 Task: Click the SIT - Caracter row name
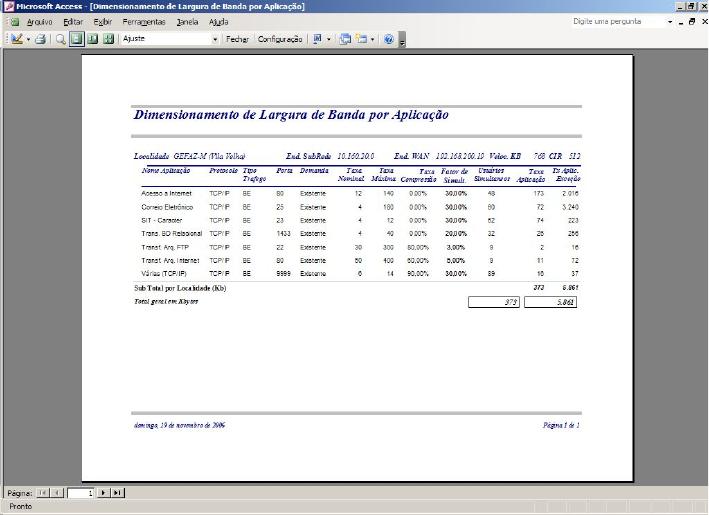pos(161,221)
